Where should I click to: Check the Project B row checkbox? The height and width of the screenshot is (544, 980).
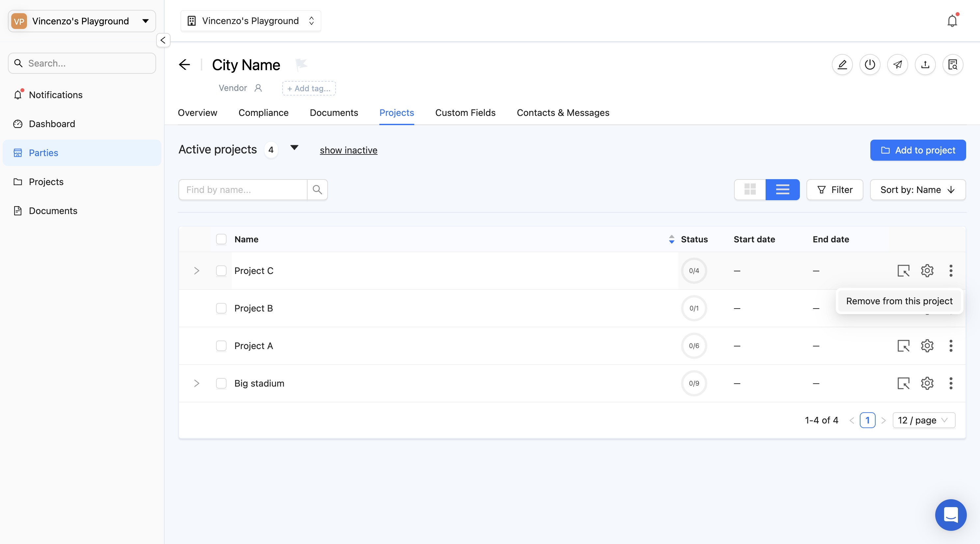(221, 308)
